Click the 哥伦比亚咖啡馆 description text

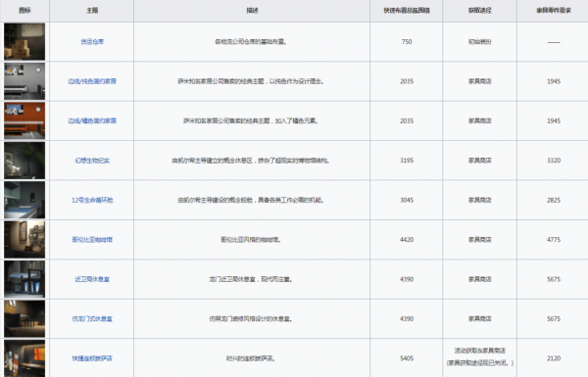pyautogui.click(x=251, y=240)
